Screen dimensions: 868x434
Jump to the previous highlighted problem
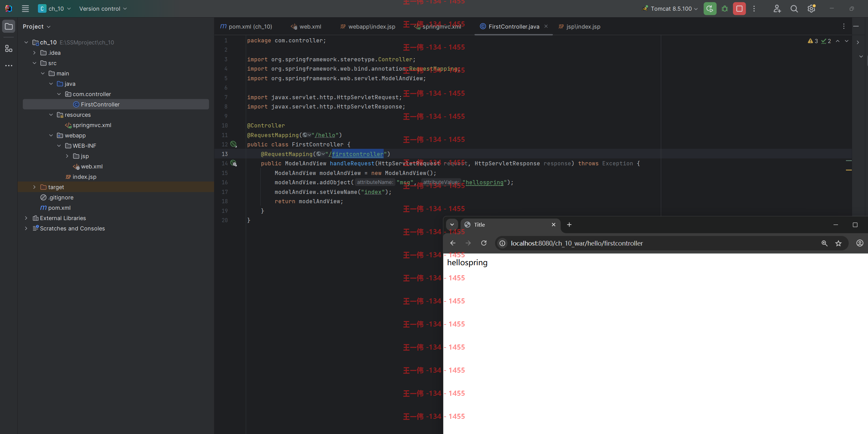837,41
